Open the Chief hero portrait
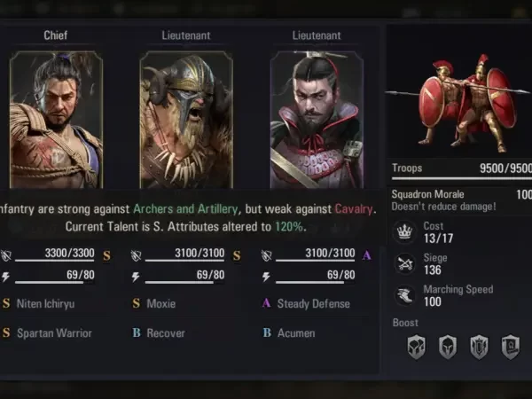This screenshot has height=399, width=532. [57, 120]
